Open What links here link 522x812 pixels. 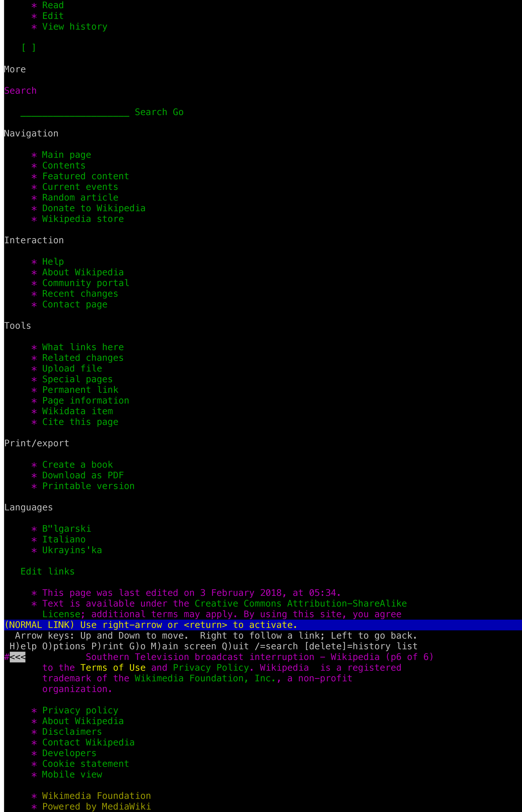tap(83, 347)
